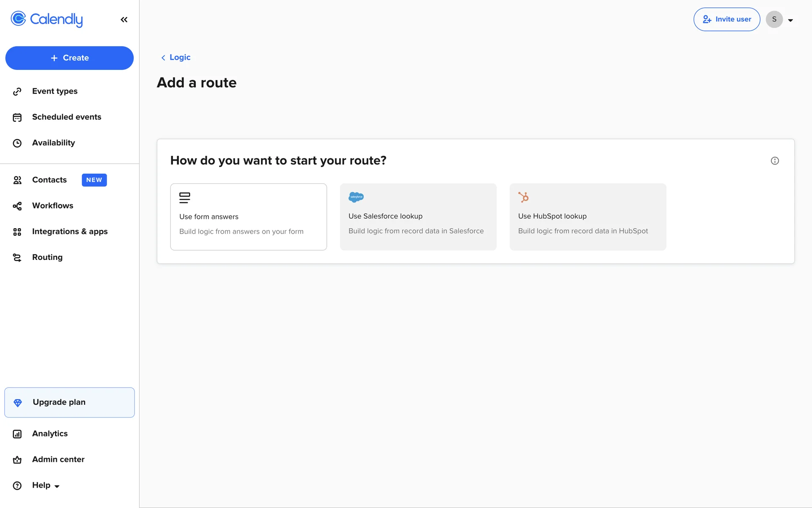Open Integrations & apps
Image resolution: width=812 pixels, height=508 pixels.
[70, 232]
